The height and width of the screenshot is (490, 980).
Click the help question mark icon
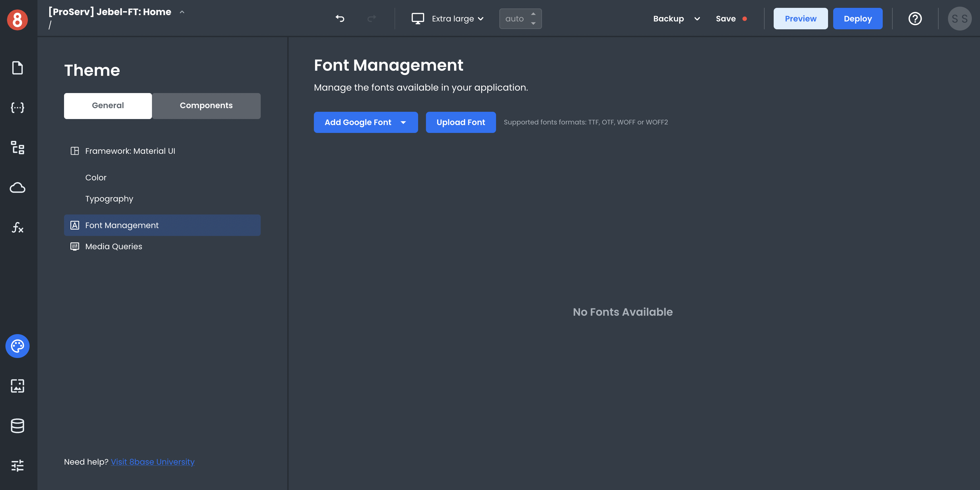(x=915, y=19)
